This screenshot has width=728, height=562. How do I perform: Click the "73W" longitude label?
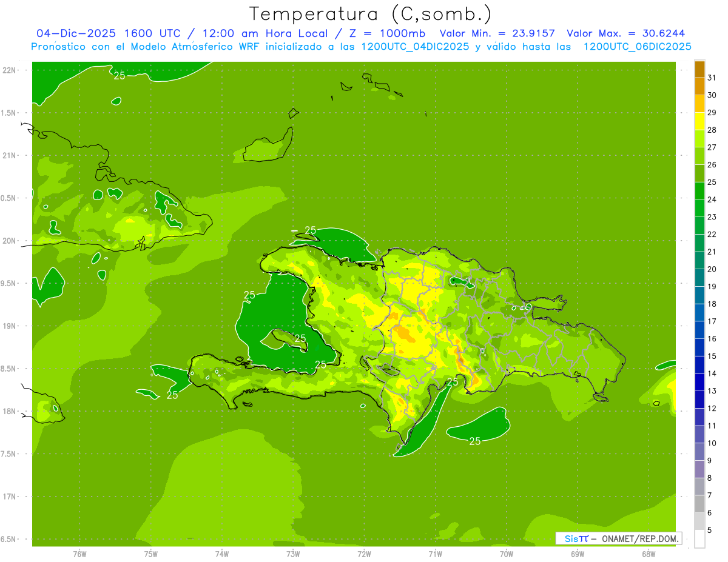293,554
